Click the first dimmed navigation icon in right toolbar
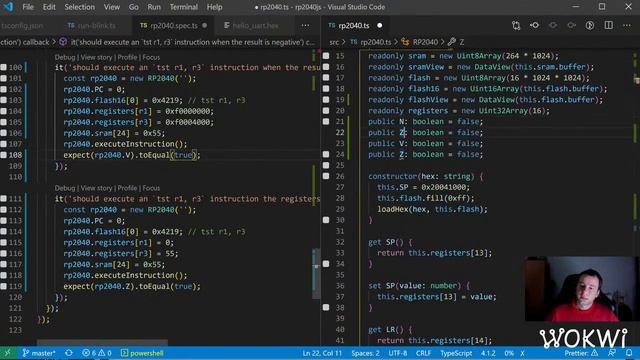640x360 pixels. point(553,25)
